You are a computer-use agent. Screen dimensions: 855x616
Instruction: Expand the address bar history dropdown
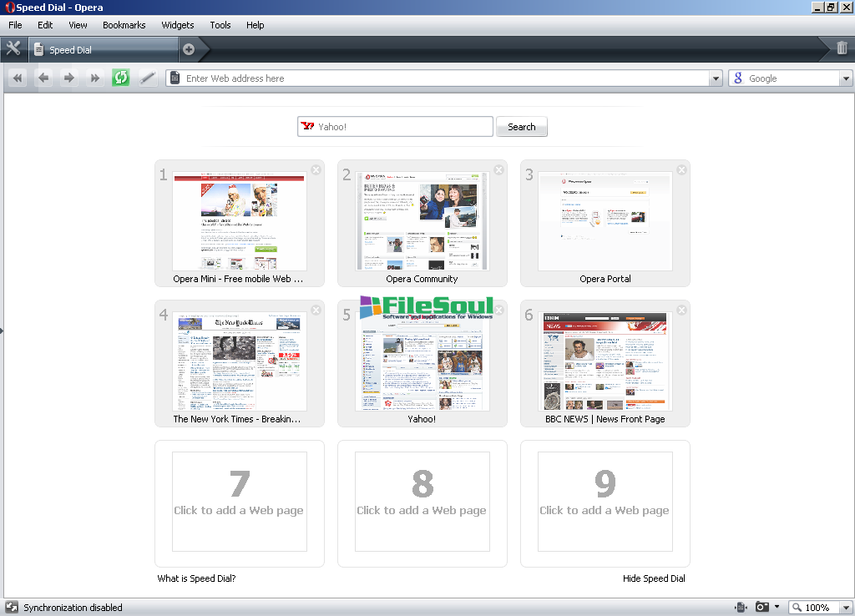(715, 78)
